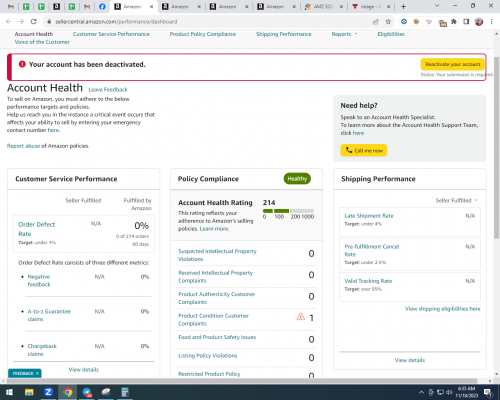The image size is (500, 400).
Task: Click the volume icon in system tray
Action: [x=449, y=392]
